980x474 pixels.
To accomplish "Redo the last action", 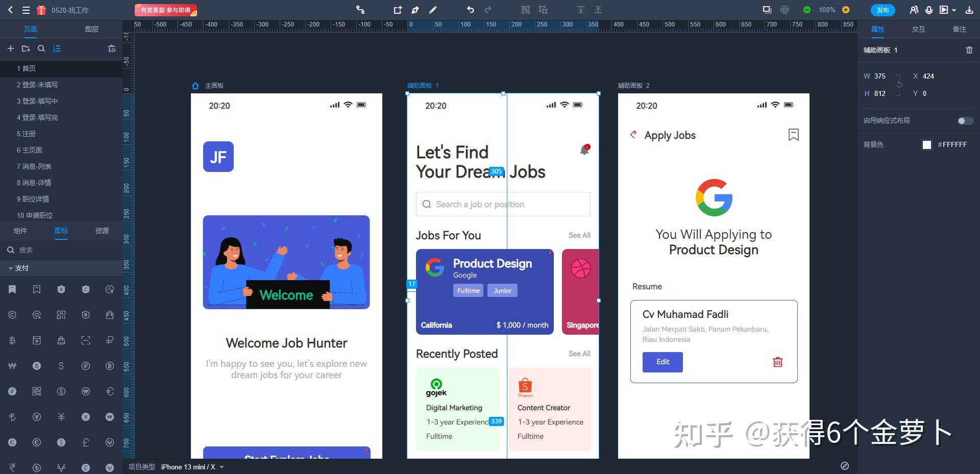I will tap(488, 10).
